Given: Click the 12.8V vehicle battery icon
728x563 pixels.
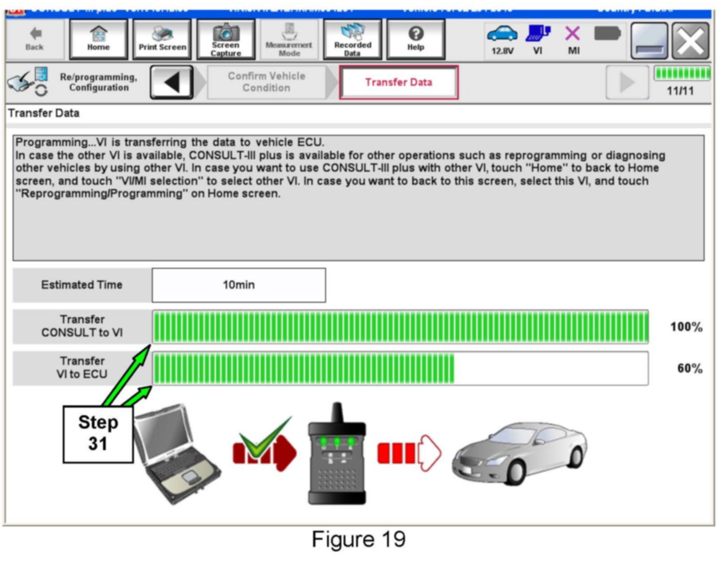Looking at the screenshot, I should (x=502, y=39).
